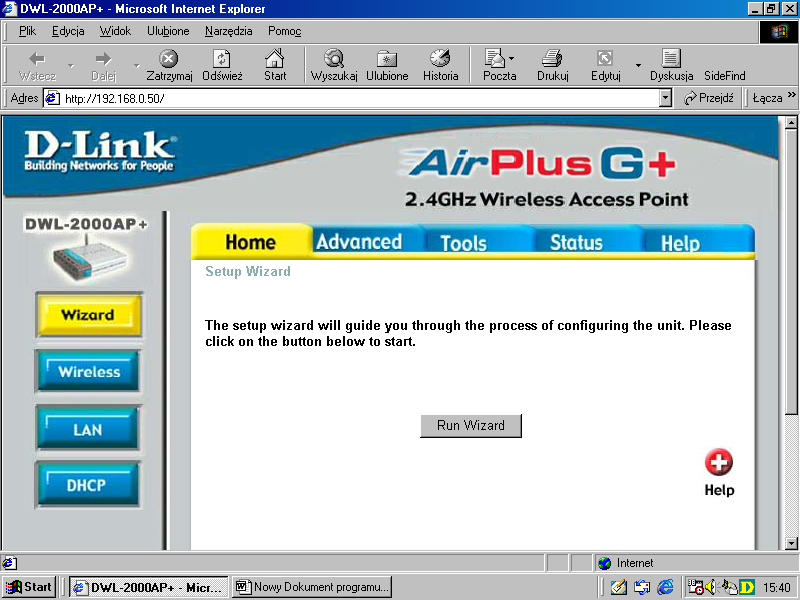This screenshot has width=800, height=600.
Task: Open the address bar dropdown arrow
Action: pos(665,98)
